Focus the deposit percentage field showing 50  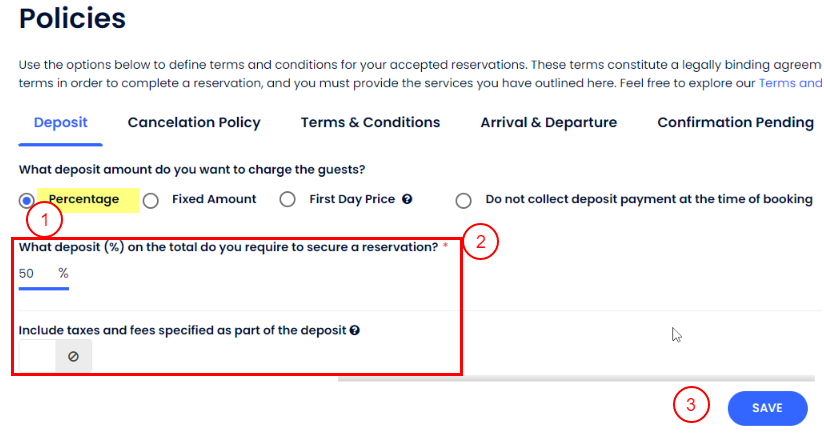32,273
